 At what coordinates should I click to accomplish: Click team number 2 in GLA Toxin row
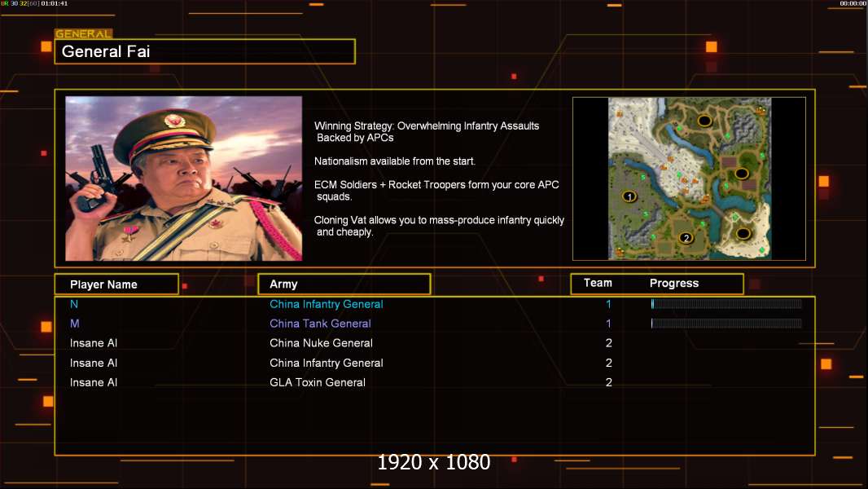click(609, 382)
